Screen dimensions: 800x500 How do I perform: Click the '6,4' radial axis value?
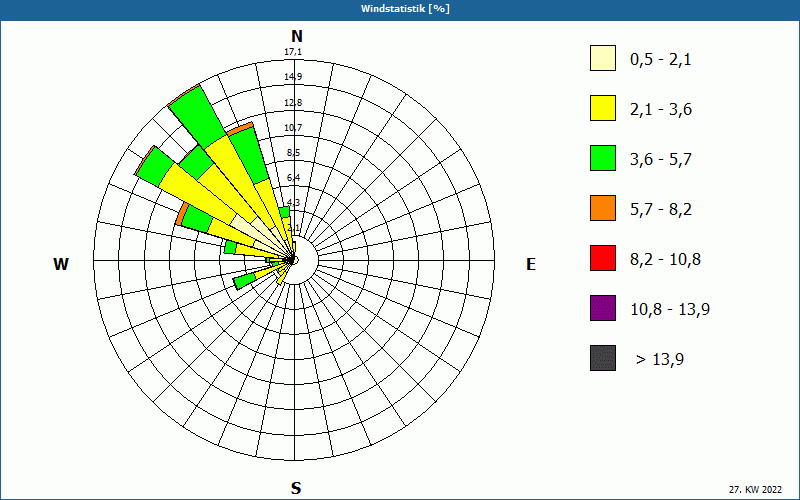pos(293,178)
